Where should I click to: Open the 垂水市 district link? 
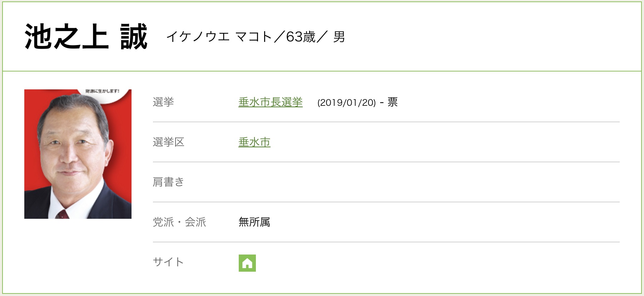pyautogui.click(x=254, y=142)
